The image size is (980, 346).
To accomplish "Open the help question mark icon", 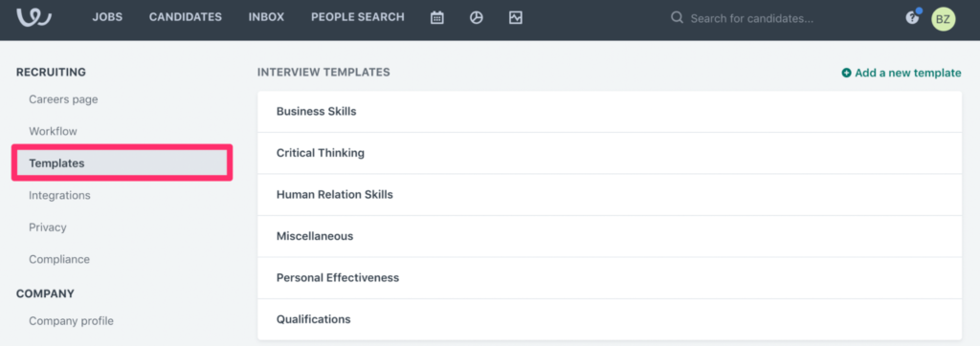I will point(912,18).
